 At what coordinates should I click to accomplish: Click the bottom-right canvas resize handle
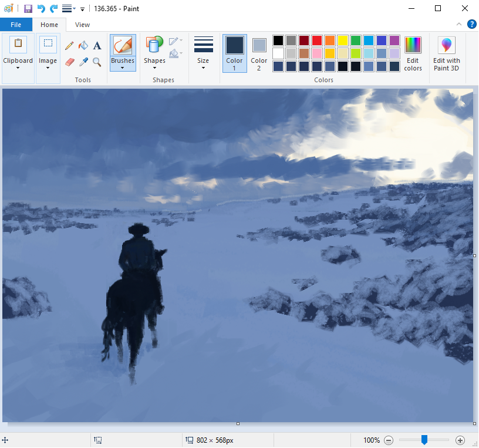(474, 423)
